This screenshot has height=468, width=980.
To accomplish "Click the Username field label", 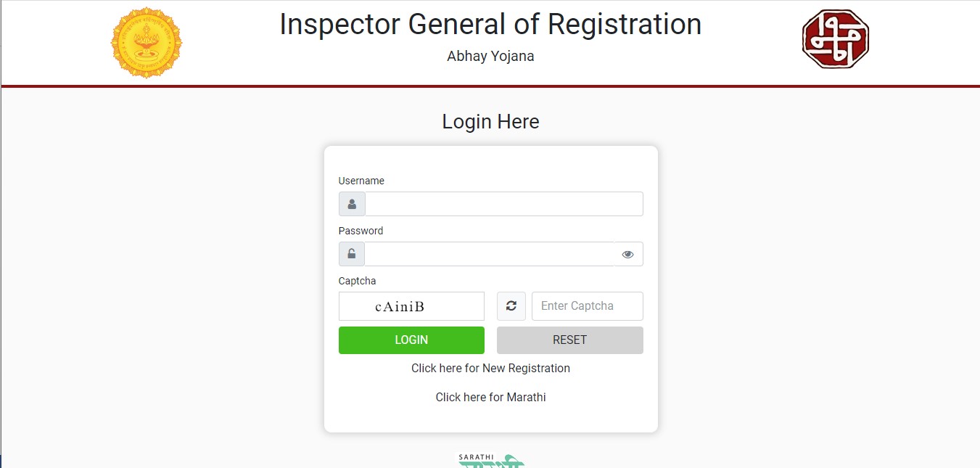I will pos(361,181).
